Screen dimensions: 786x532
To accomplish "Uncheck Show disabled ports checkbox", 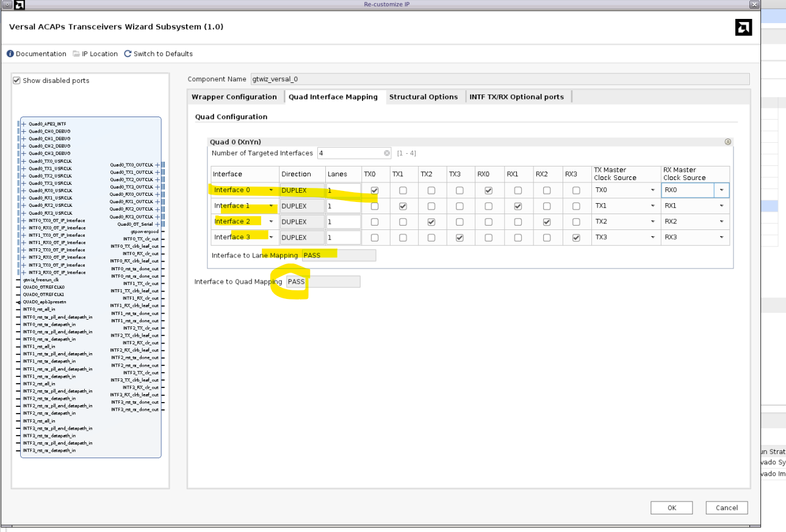I will [17, 81].
